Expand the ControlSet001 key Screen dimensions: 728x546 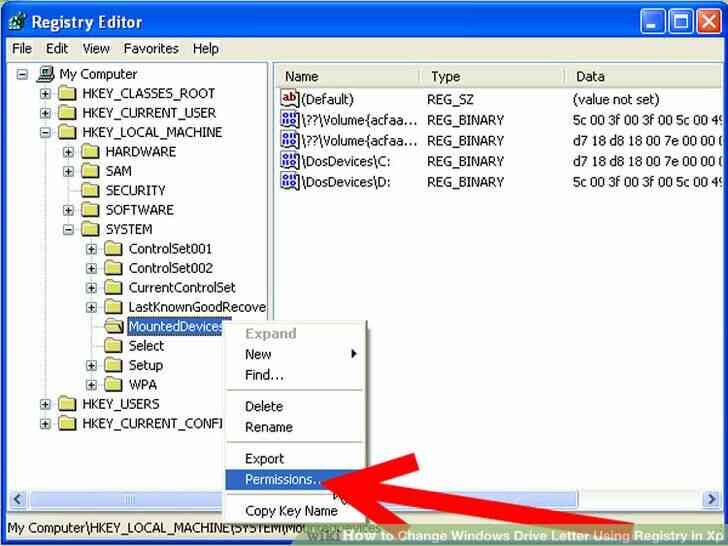click(x=91, y=249)
